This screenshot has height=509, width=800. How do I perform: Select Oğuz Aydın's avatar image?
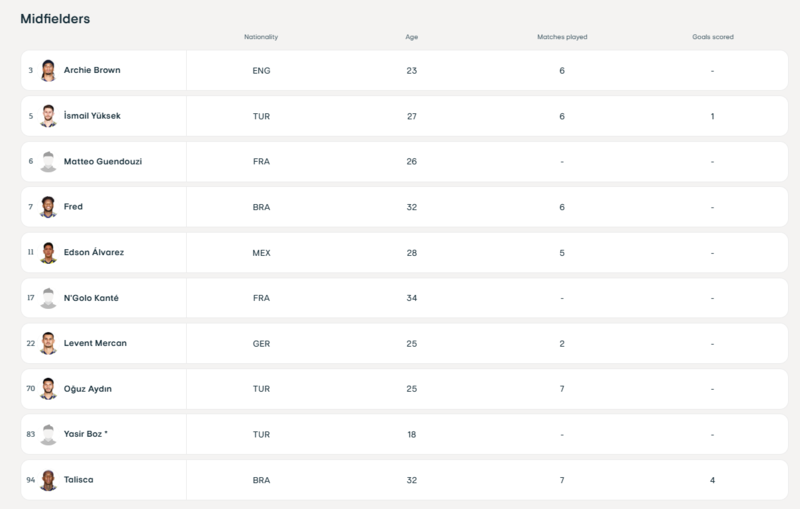48,389
